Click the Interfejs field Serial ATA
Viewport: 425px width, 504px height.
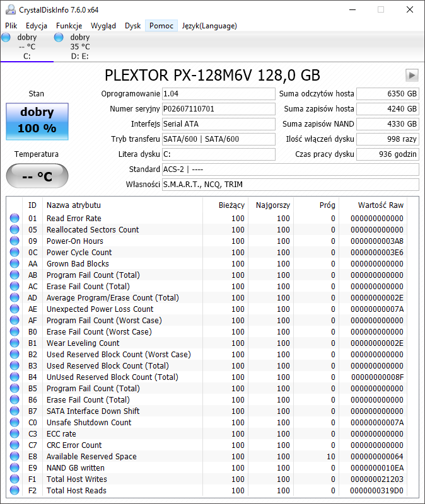coord(218,124)
